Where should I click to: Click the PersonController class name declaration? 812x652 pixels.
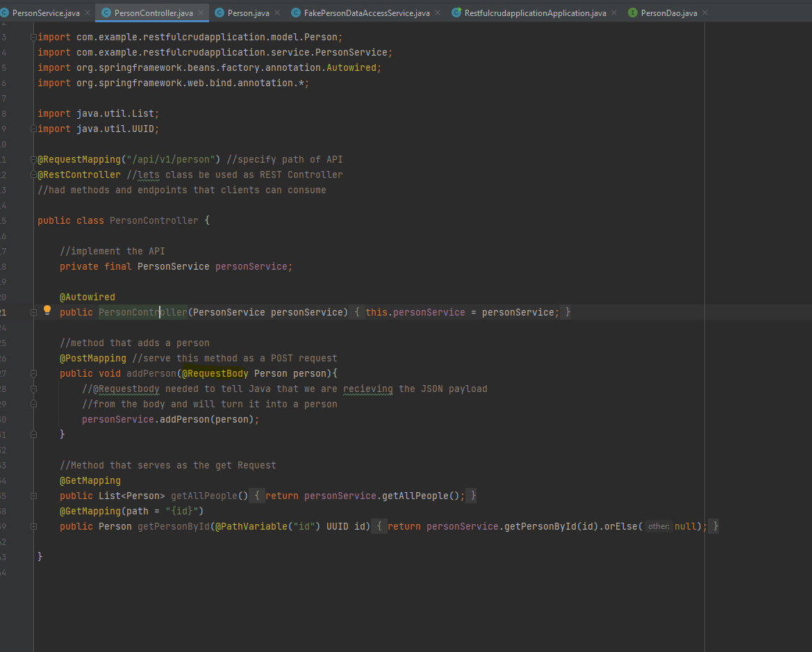point(154,221)
